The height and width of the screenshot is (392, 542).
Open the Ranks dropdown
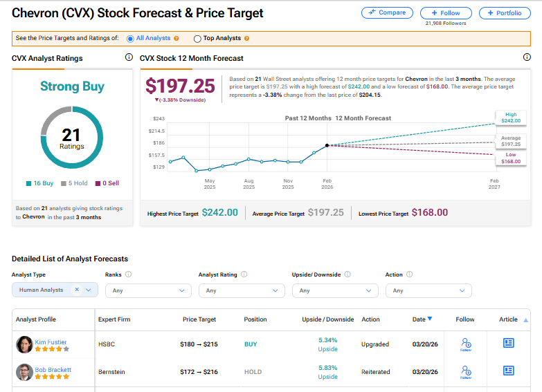[148, 290]
